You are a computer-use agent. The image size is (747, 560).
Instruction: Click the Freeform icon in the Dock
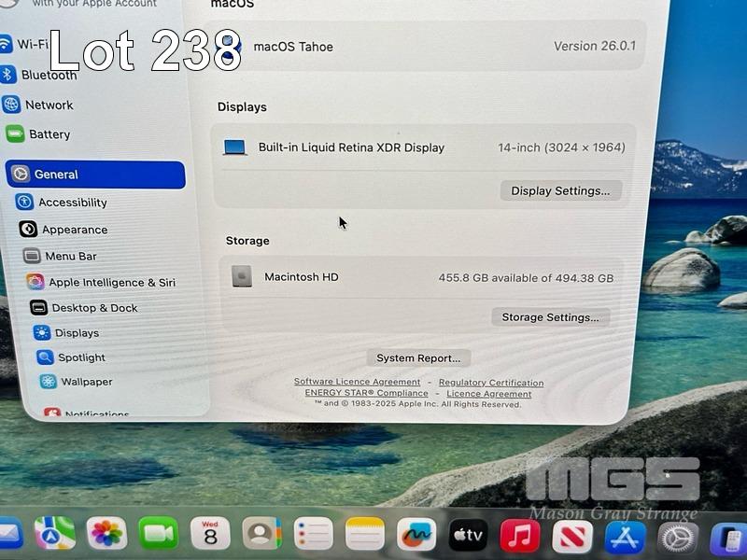point(416,535)
